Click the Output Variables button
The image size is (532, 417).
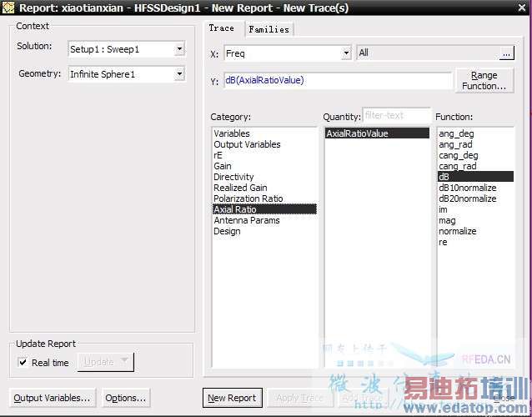[53, 398]
